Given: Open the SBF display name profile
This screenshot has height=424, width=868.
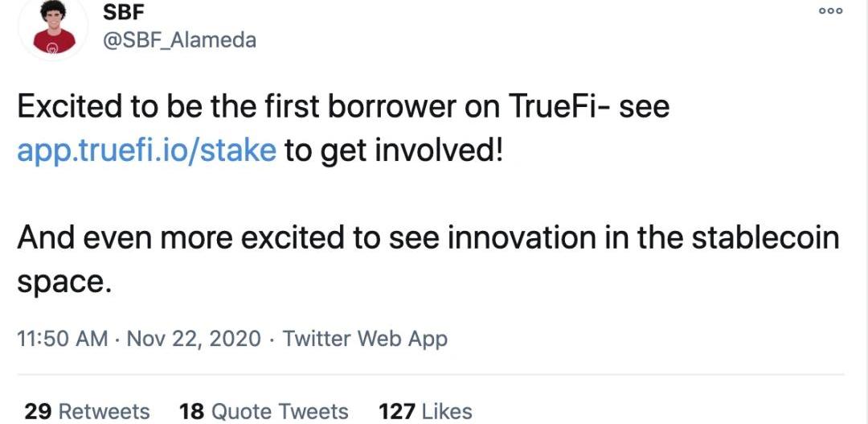Looking at the screenshot, I should click(119, 10).
